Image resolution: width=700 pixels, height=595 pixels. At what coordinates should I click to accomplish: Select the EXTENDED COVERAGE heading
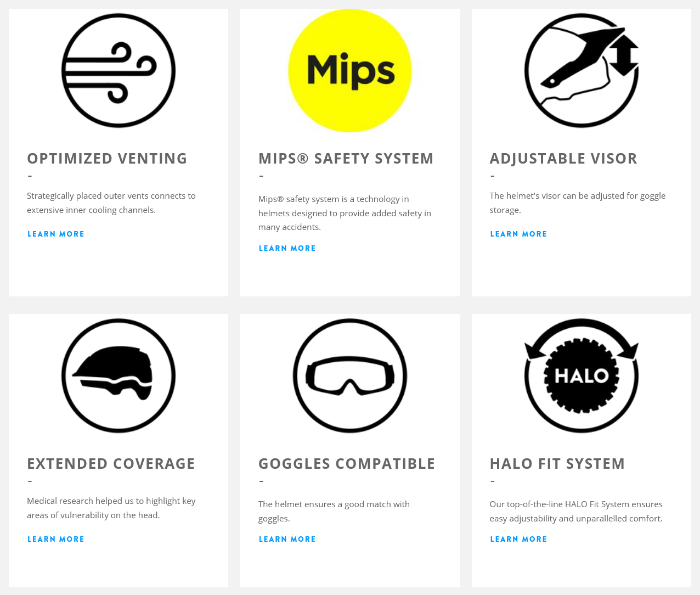point(111,464)
